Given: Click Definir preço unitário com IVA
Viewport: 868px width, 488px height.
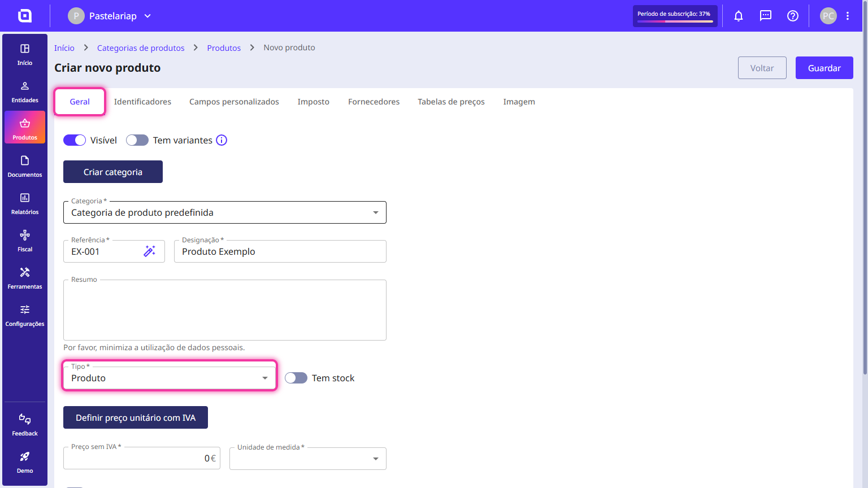Looking at the screenshot, I should (136, 417).
